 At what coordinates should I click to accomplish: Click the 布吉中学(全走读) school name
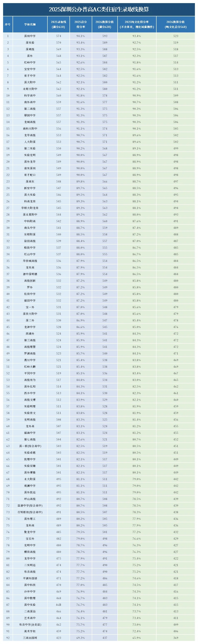point(30,625)
